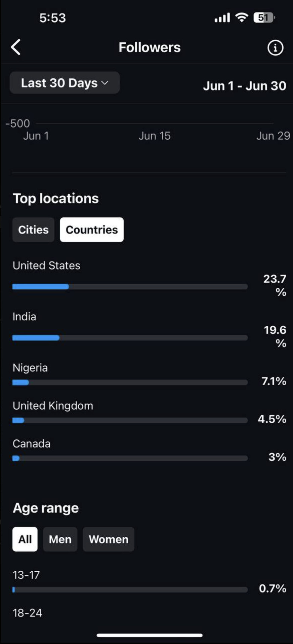293x644 pixels.
Task: Tap the Jun 1 - Jun 30 date range
Action: 245,86
